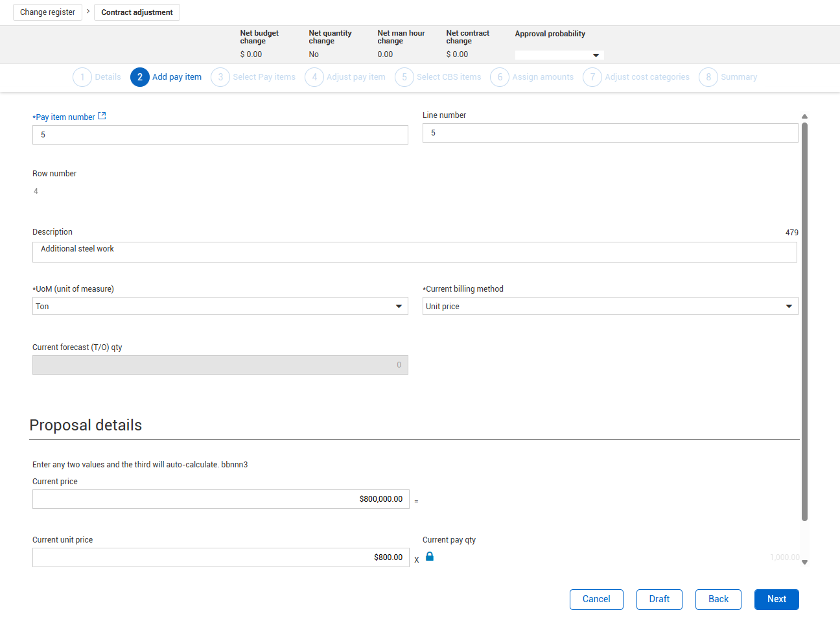Click the scrollbar up arrow

pyautogui.click(x=804, y=117)
